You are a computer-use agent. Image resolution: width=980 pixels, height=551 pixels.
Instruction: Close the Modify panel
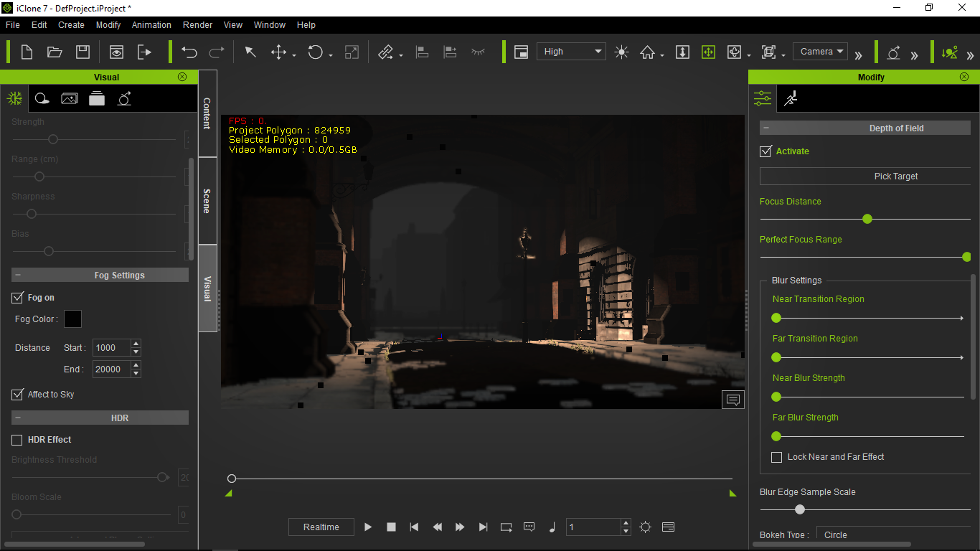[x=965, y=77]
